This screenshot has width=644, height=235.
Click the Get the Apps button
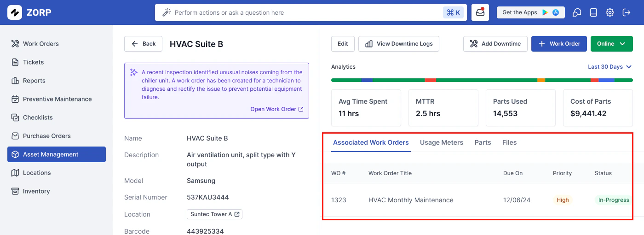(530, 12)
